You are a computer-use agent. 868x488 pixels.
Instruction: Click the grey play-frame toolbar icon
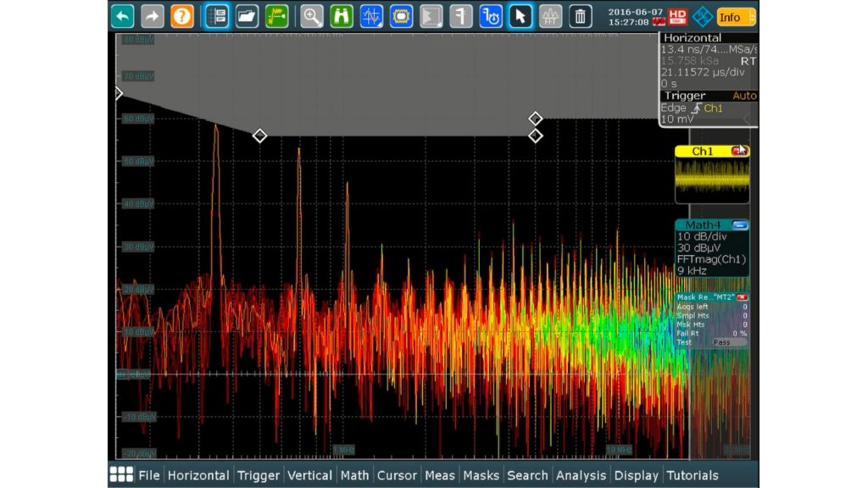click(431, 17)
